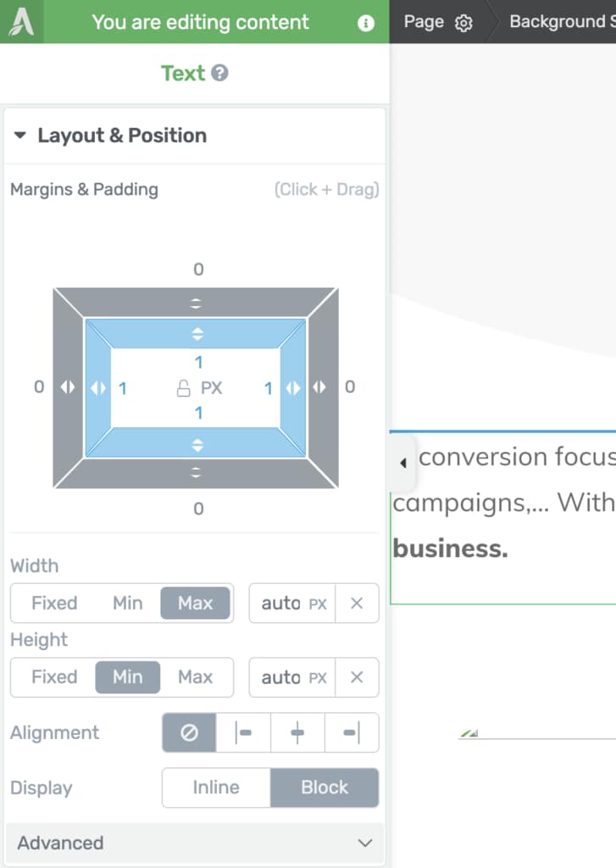Choose the align right icon
616x868 pixels.
352,732
